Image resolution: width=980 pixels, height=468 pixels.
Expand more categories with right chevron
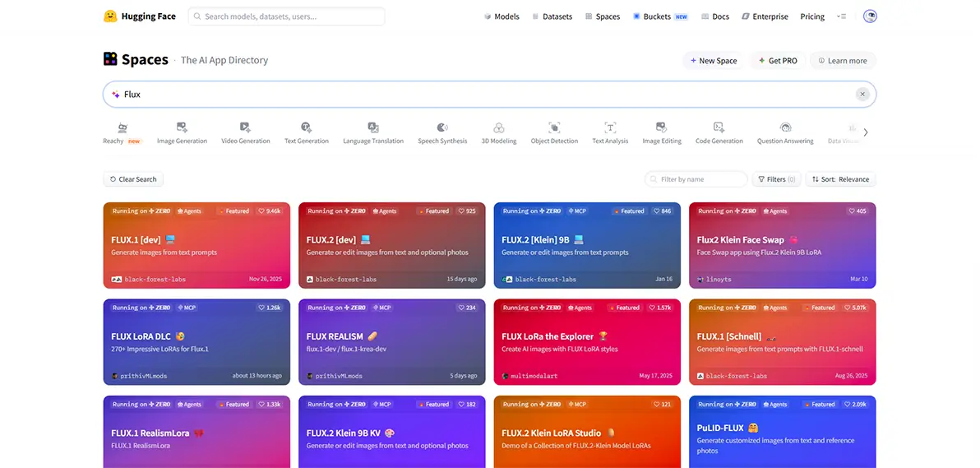[866, 132]
